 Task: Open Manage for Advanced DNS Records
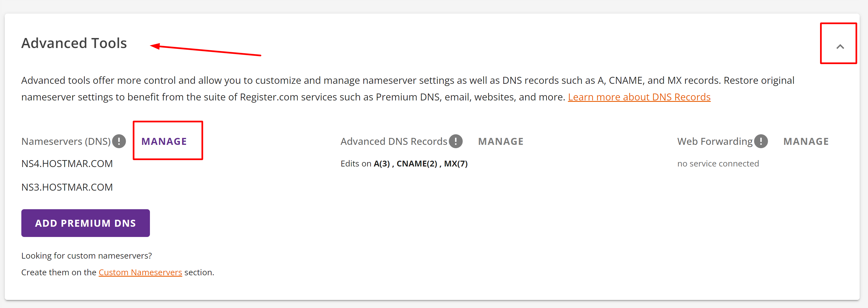click(501, 141)
